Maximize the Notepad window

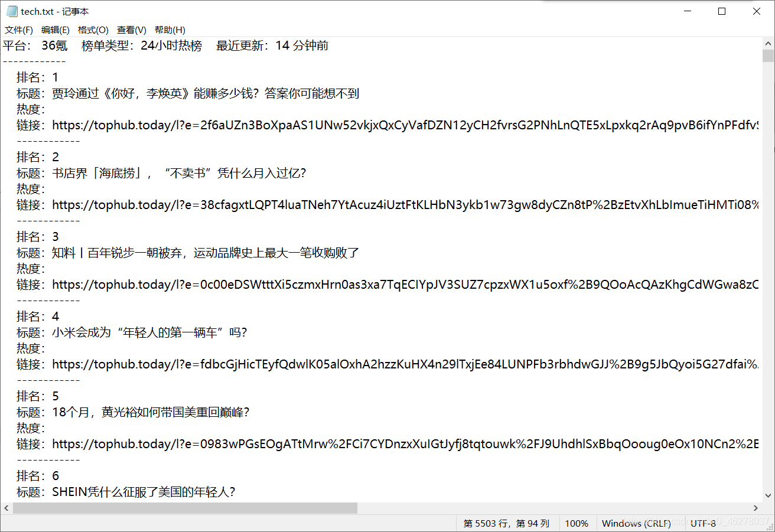722,11
